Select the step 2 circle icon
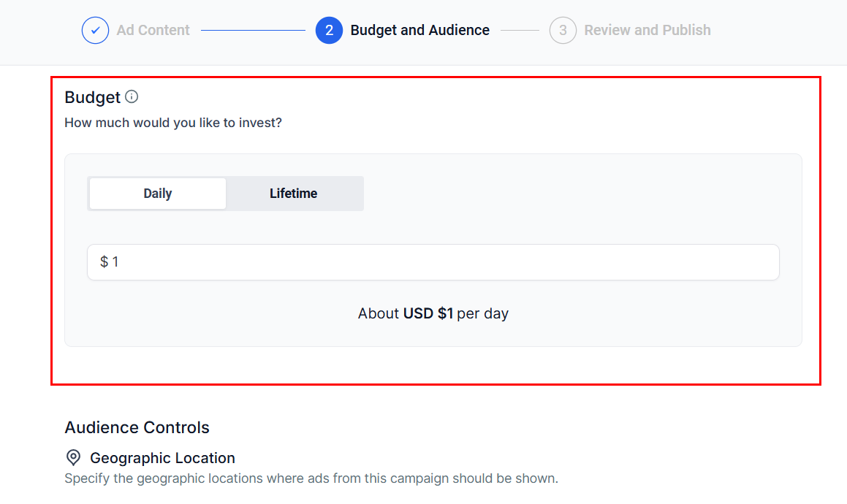The height and width of the screenshot is (504, 847). click(329, 31)
